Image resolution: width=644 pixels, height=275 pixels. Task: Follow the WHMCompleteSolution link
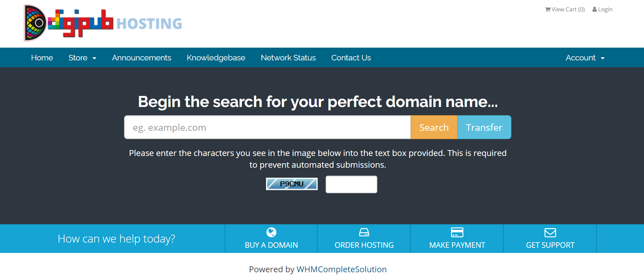[x=341, y=269]
